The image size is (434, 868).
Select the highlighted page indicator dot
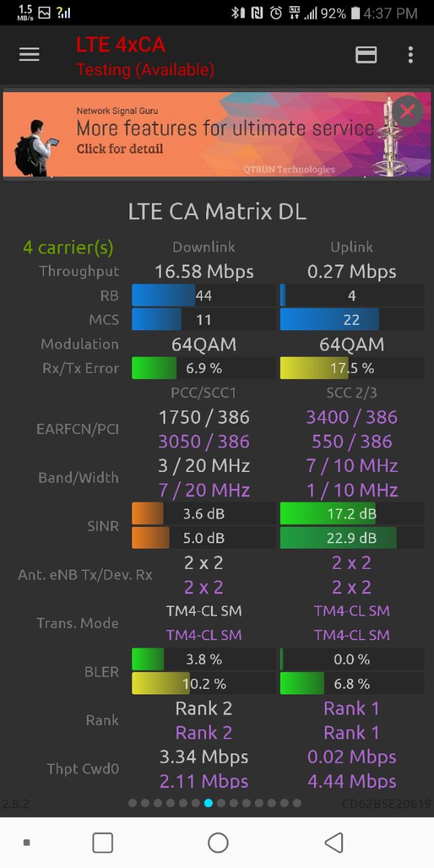pyautogui.click(x=208, y=803)
